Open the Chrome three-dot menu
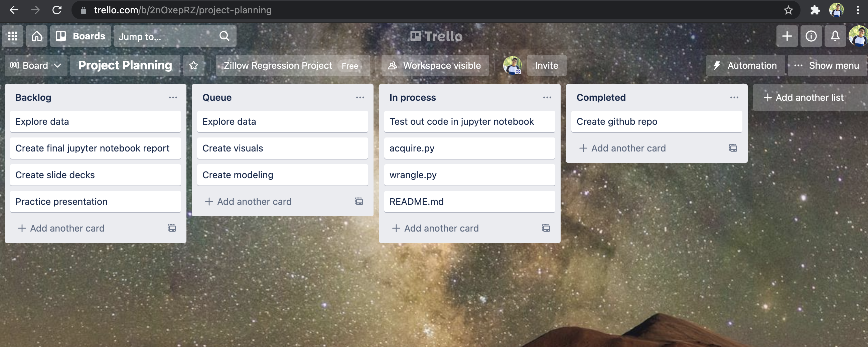 858,10
